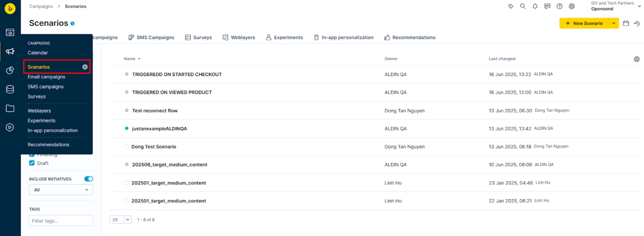
Task: Open the Data database sidebar icon
Action: click(10, 89)
